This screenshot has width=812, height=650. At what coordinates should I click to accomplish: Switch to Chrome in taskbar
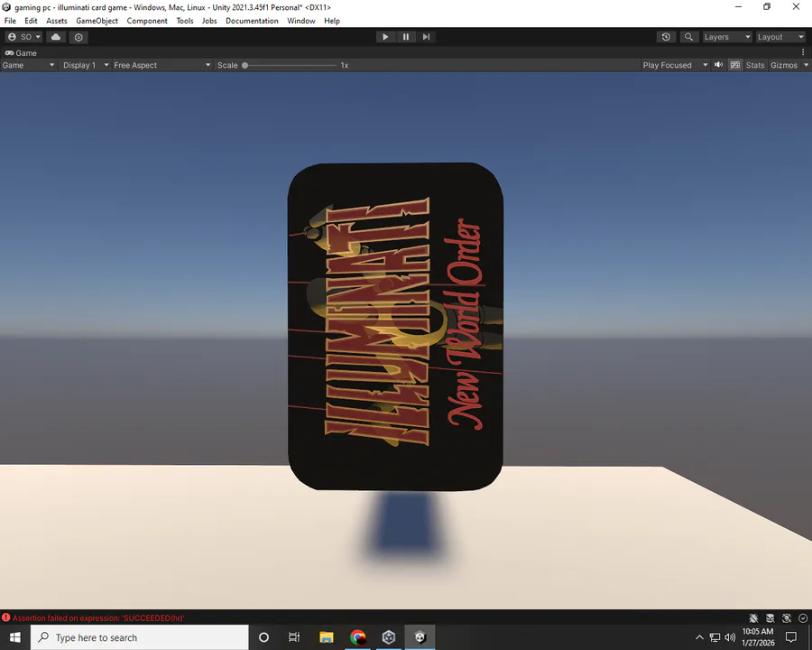tap(358, 637)
